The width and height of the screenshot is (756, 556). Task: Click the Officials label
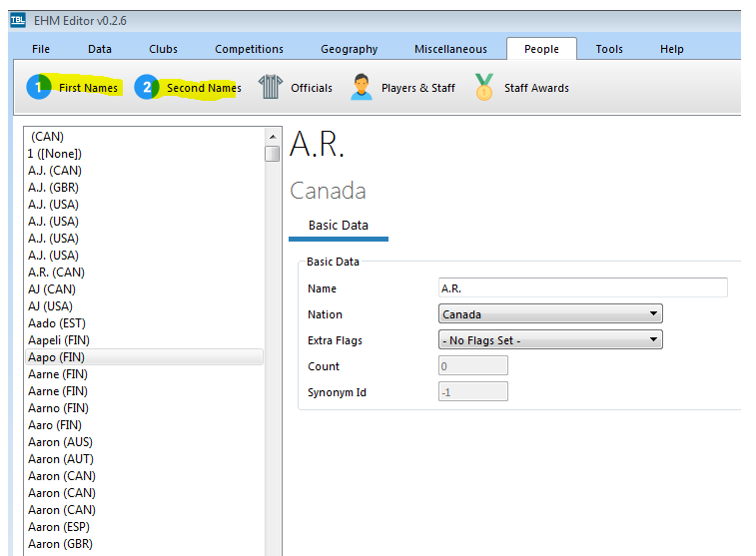(312, 88)
